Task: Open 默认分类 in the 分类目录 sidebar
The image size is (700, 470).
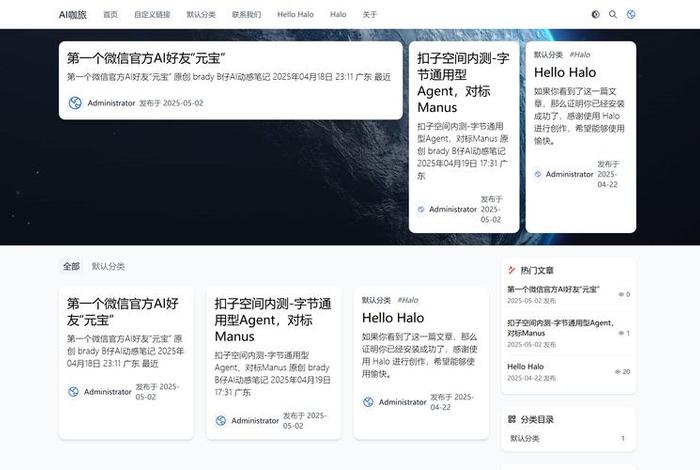Action: [x=568, y=438]
